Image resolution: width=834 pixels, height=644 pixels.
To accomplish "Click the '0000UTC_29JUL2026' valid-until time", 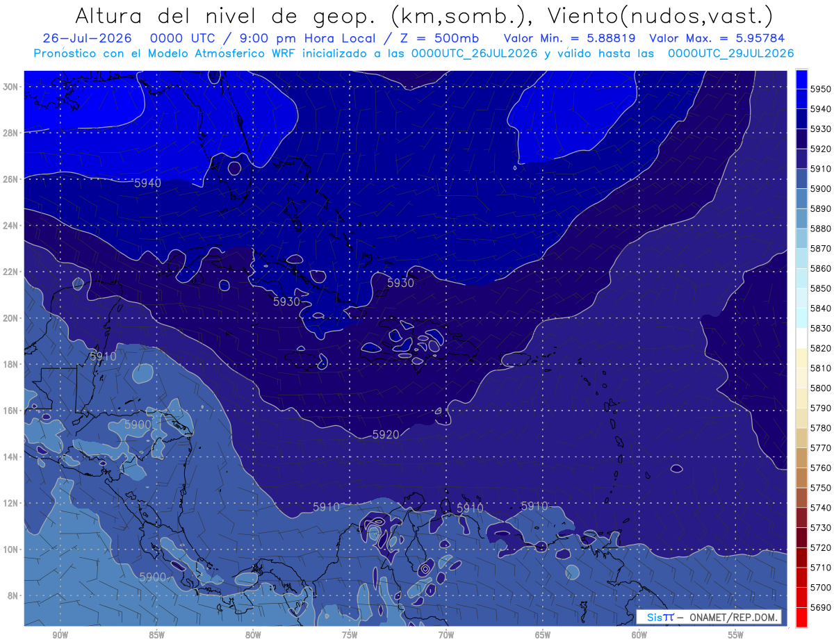I will pos(730,53).
